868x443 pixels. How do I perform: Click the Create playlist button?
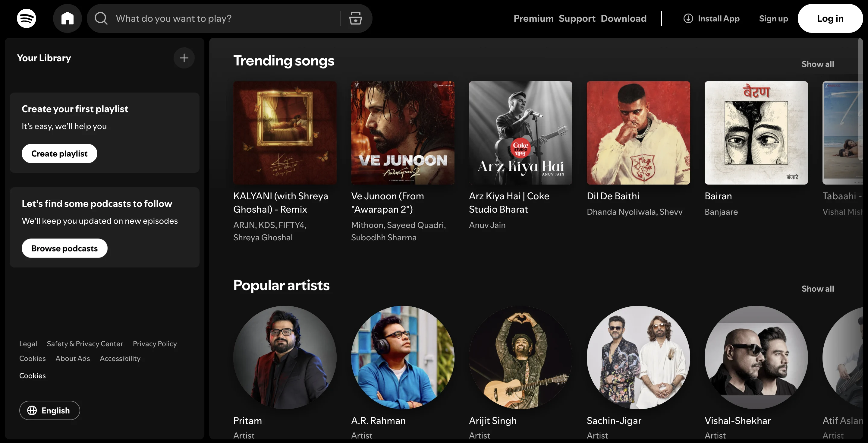59,153
